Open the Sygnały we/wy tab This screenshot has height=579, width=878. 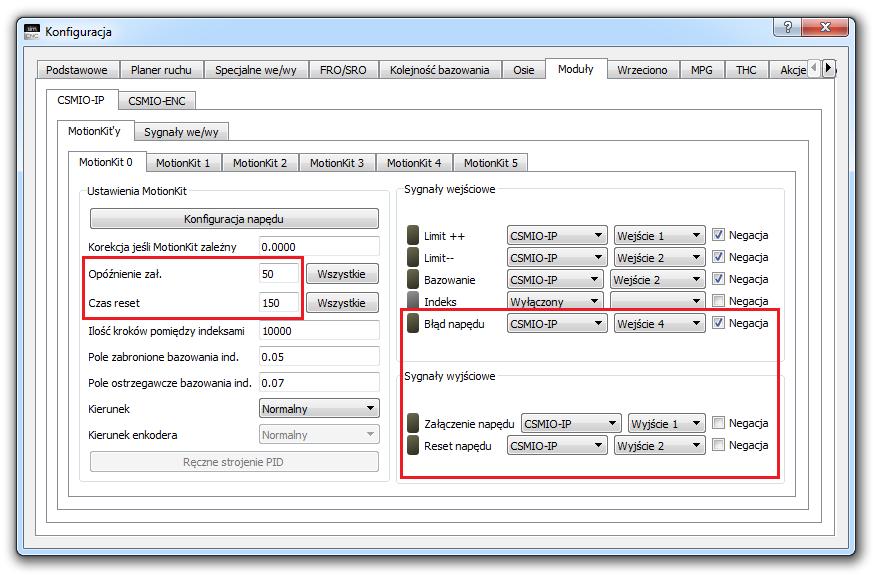181,132
